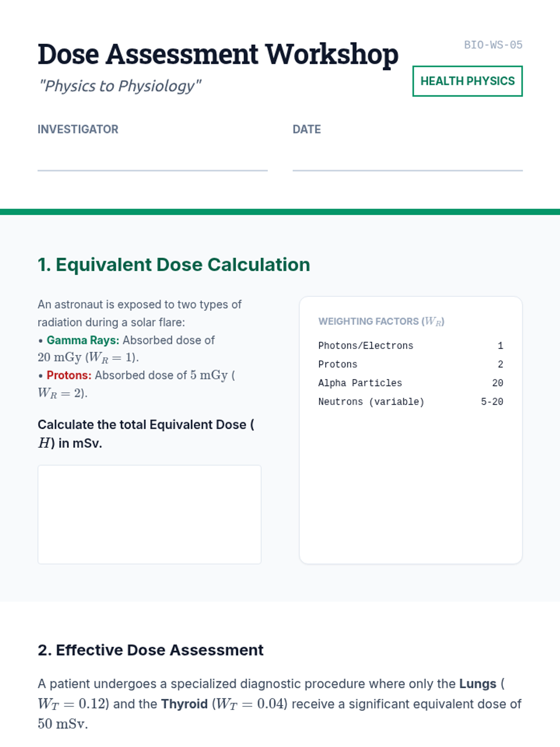Click the HEALTH PHYSICS badge
This screenshot has width=560, height=747.
coord(467,81)
